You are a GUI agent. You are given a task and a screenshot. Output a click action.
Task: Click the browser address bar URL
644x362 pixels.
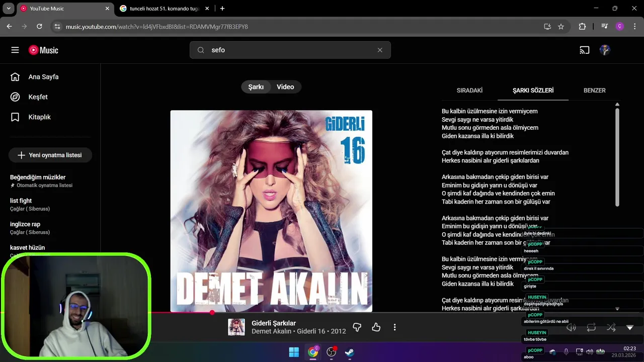pyautogui.click(x=157, y=27)
